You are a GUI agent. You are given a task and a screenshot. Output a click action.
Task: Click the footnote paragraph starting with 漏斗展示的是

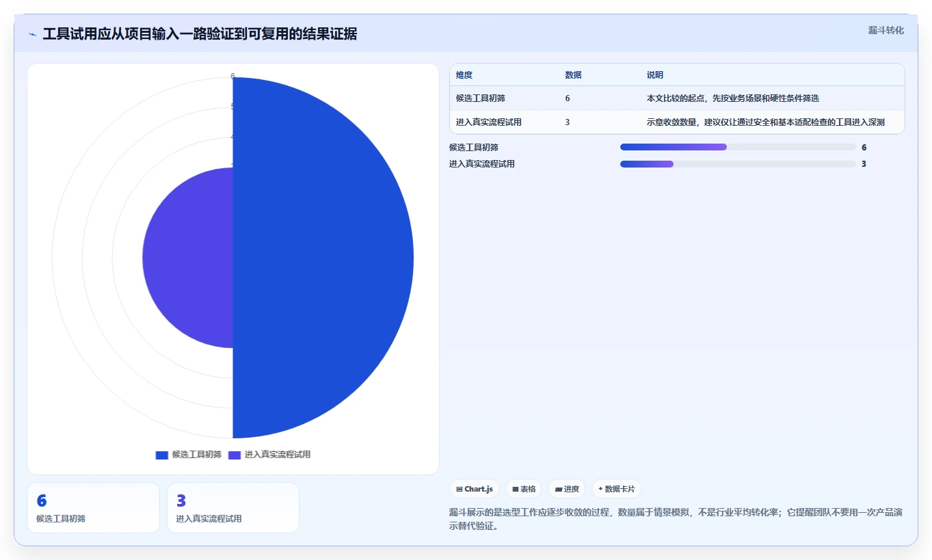(676, 520)
